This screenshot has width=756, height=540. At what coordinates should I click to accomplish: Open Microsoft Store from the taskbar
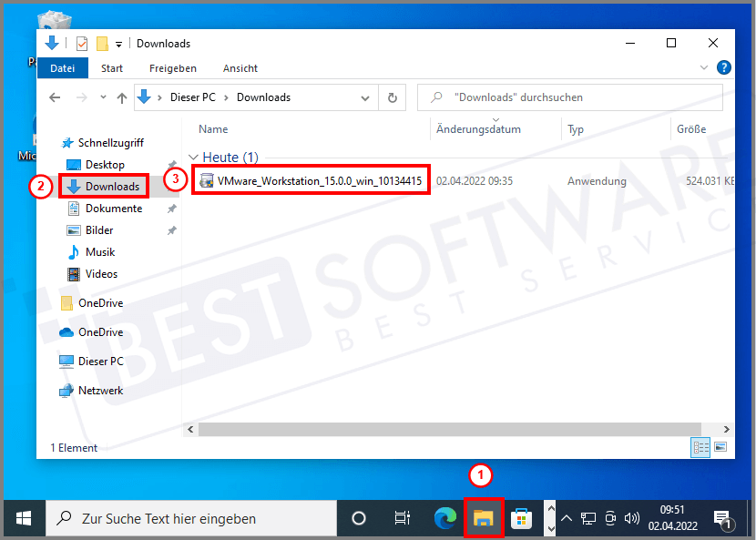coord(521,518)
